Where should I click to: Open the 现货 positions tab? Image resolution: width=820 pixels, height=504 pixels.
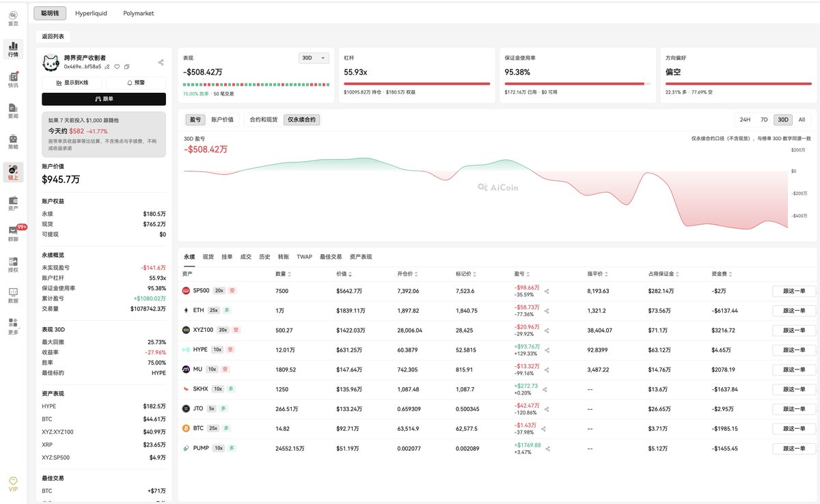[208, 257]
